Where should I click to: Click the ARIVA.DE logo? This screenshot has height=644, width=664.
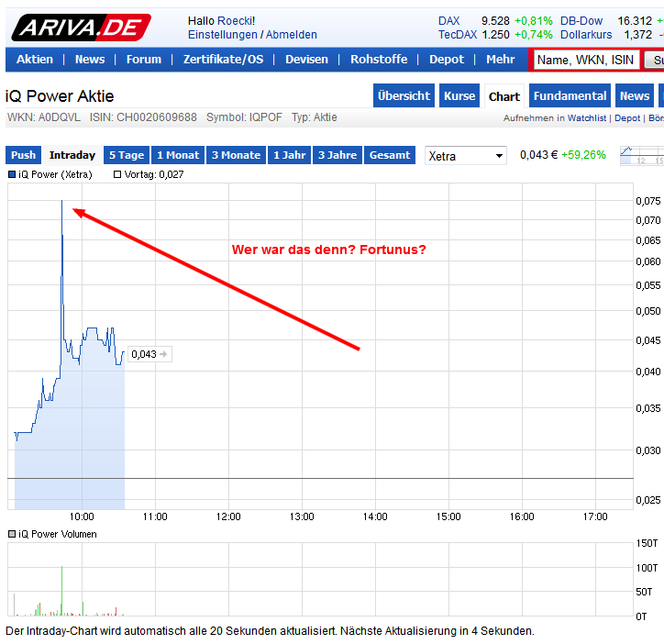[x=81, y=28]
